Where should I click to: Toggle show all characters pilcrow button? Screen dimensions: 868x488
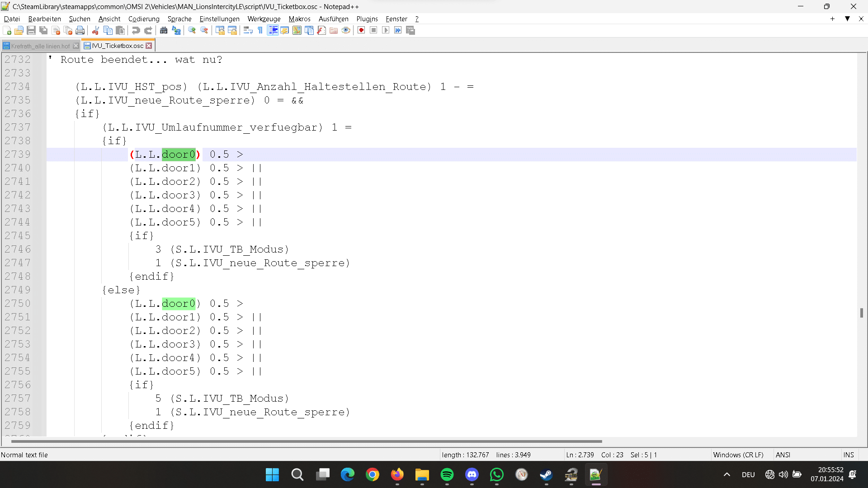click(x=260, y=30)
